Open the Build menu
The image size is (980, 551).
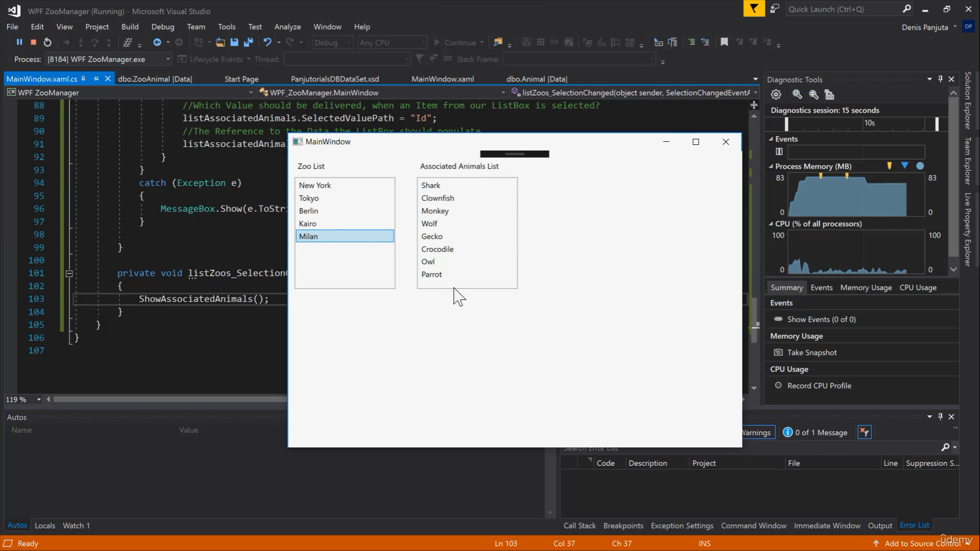(x=130, y=27)
